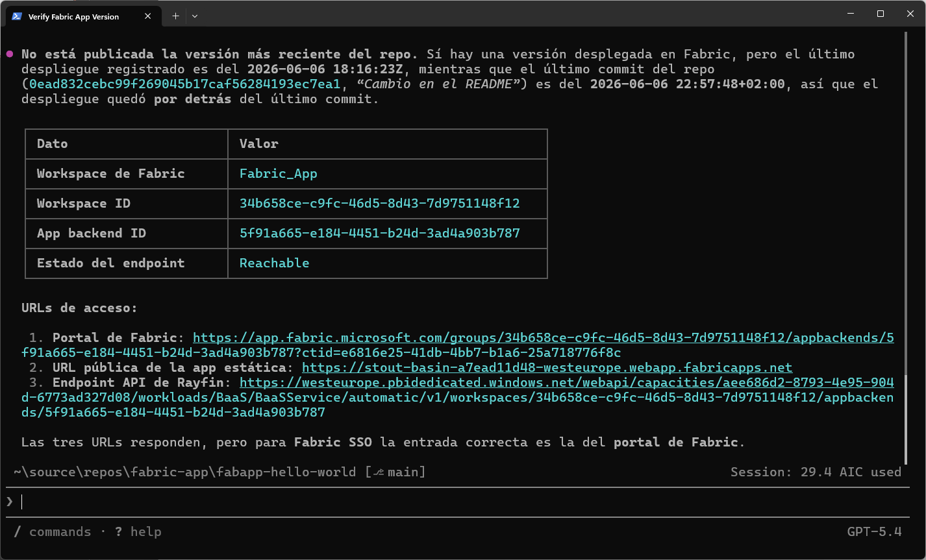
Task: Close the terminal window
Action: (x=910, y=14)
